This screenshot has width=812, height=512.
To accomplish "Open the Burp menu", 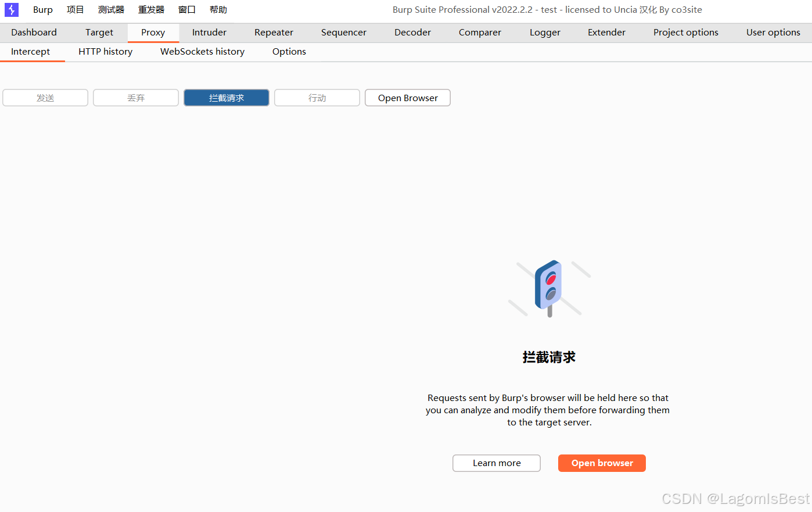I will (43, 10).
